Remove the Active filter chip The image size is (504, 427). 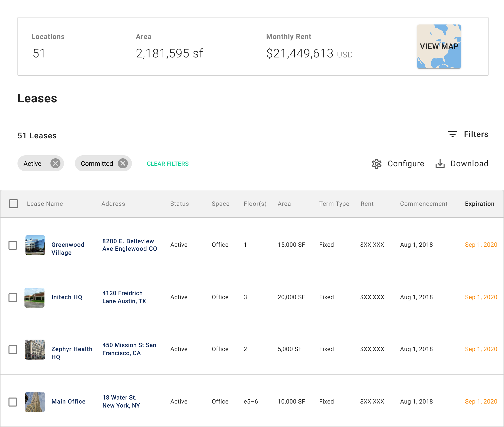coord(55,164)
